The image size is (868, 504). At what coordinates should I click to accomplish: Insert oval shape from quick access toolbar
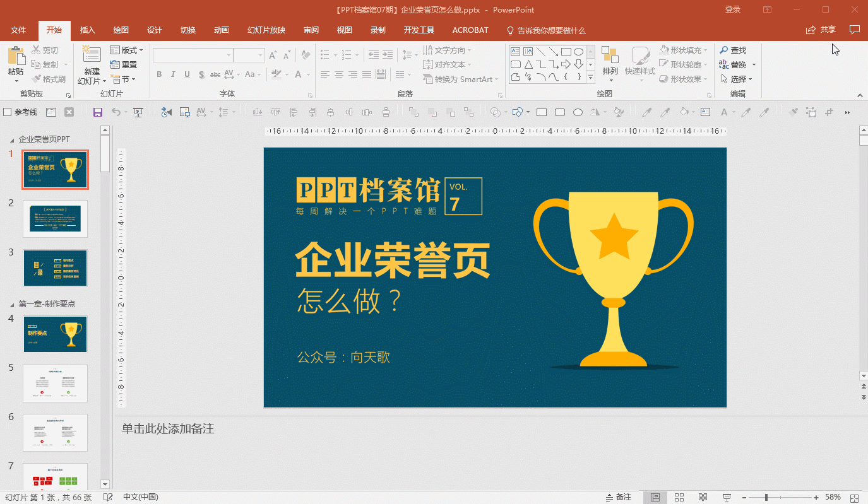pos(578,112)
